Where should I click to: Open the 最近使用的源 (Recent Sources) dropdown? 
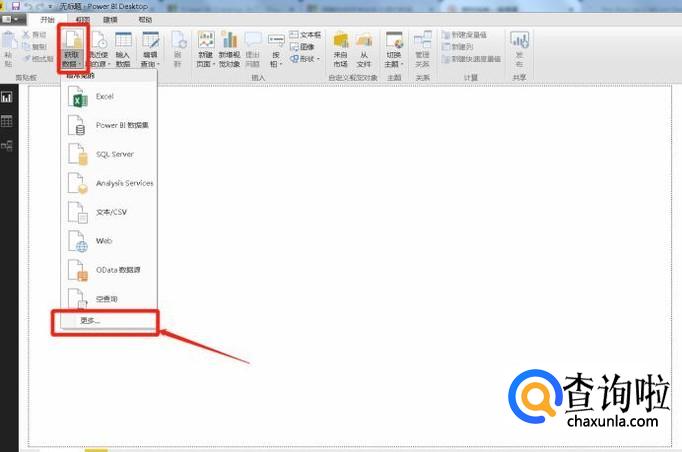pos(100,49)
